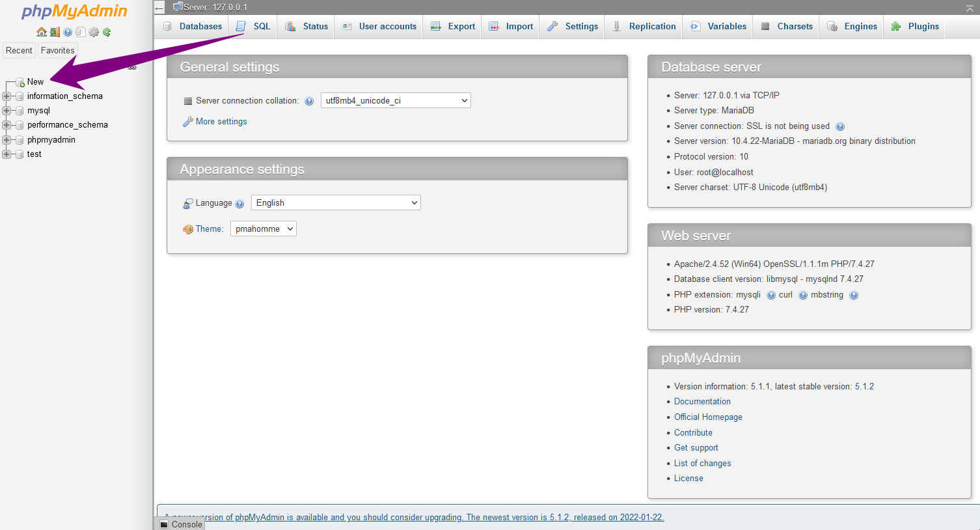The image size is (980, 530).
Task: Open the Plugins tab
Action: click(915, 27)
